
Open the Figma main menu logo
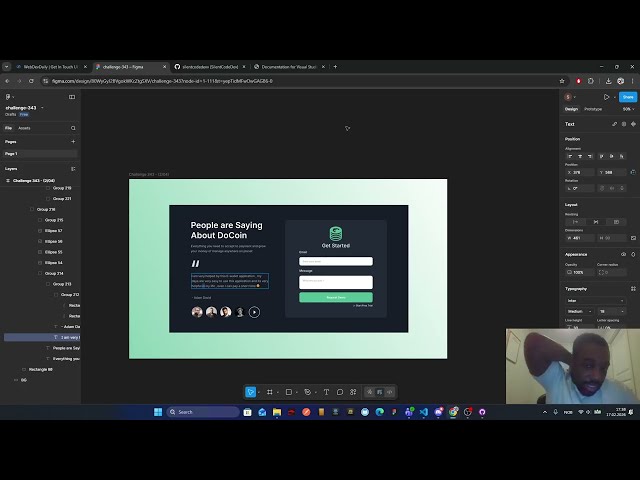coord(8,97)
